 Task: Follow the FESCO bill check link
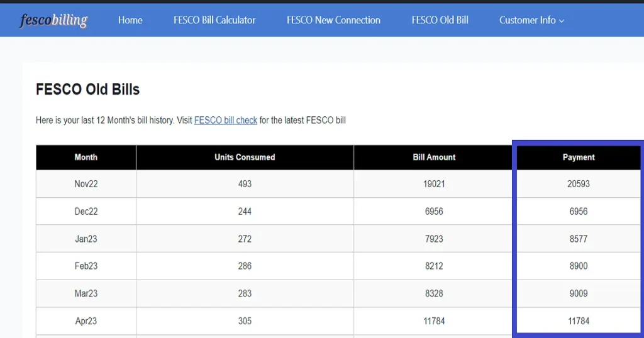(226, 120)
